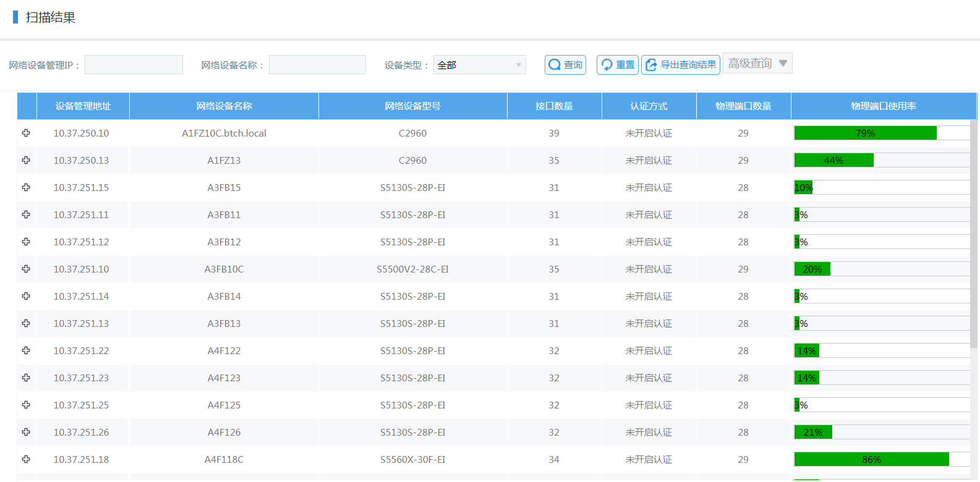Expand the A4F118C device row
Viewport: 980px width, 482px height.
[x=26, y=459]
